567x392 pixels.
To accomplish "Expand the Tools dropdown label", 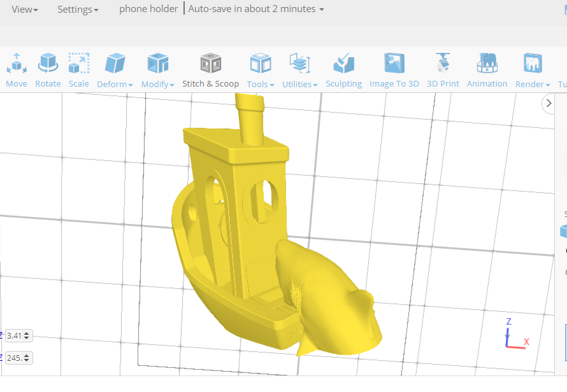I will (261, 84).
